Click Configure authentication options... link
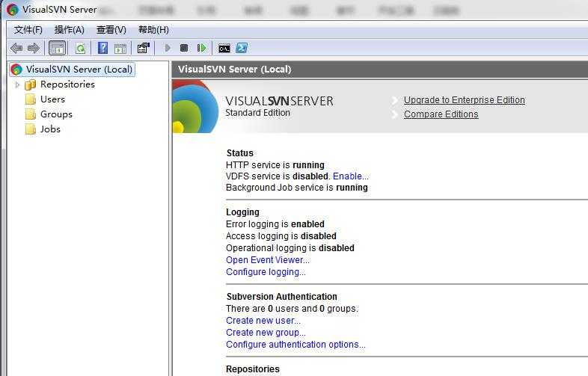The image size is (588, 376). tap(295, 345)
